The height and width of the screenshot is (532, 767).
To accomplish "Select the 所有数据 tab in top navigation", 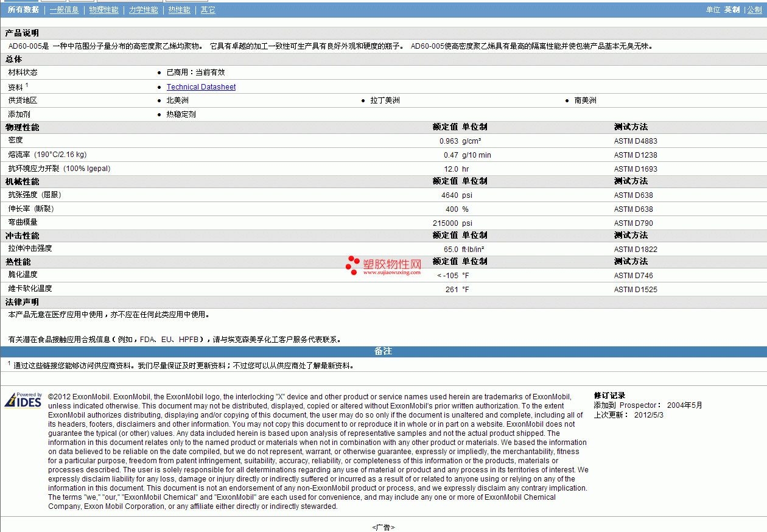I will [23, 10].
